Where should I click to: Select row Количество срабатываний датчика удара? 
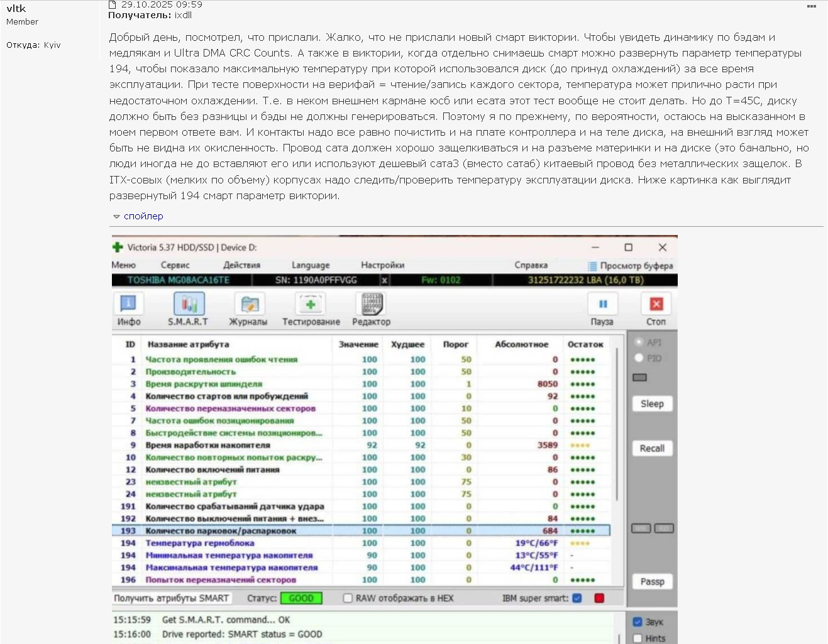pyautogui.click(x=361, y=506)
